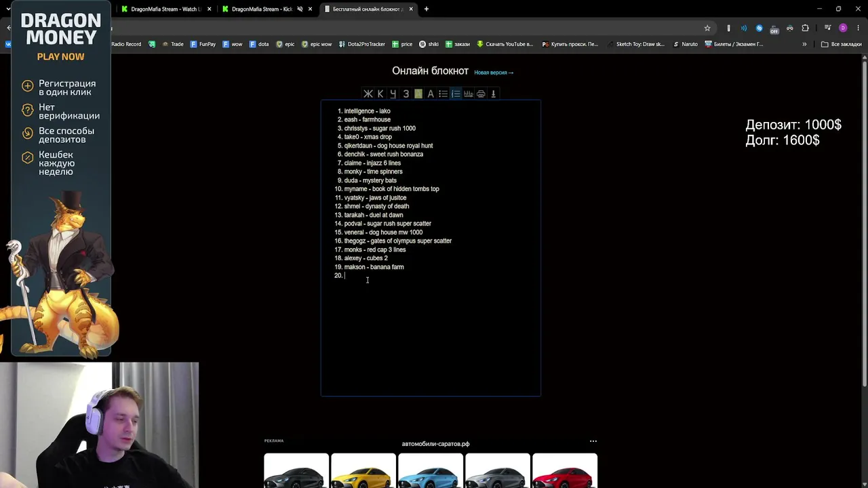Toggle the numbered list button
The image size is (868, 488).
(x=456, y=94)
